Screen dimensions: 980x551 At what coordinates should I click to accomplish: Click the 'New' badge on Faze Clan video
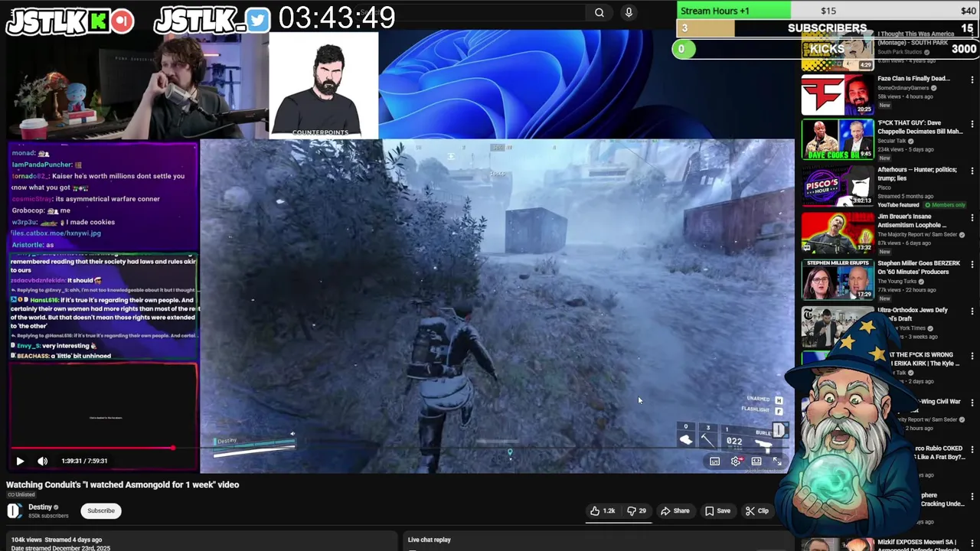pos(884,106)
